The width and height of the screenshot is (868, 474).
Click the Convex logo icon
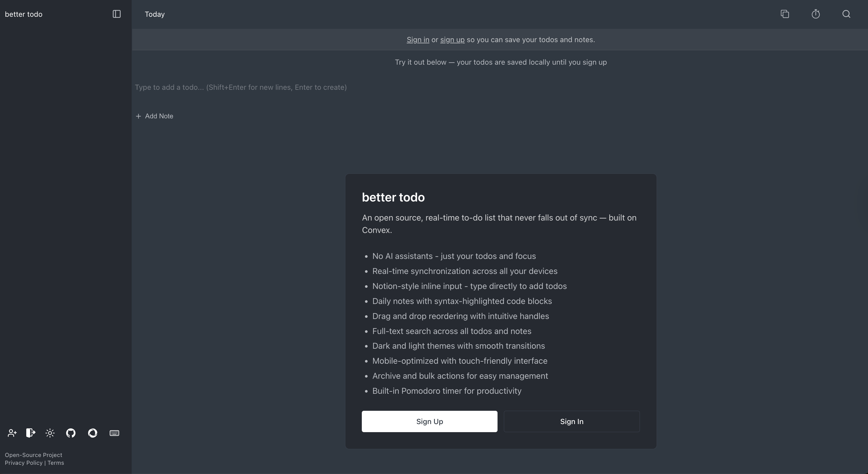coord(93,433)
